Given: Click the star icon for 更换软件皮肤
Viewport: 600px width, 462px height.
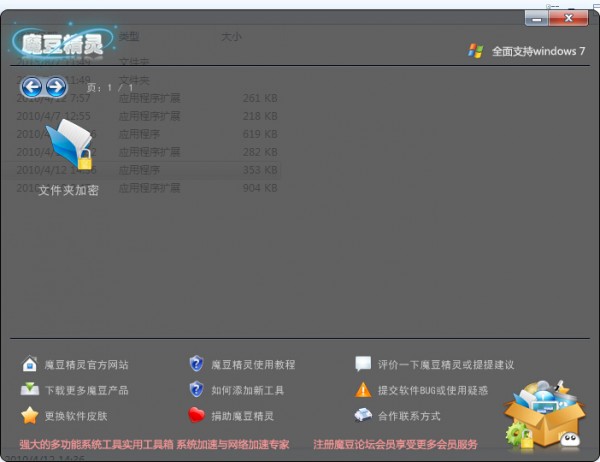Looking at the screenshot, I should click(x=29, y=416).
